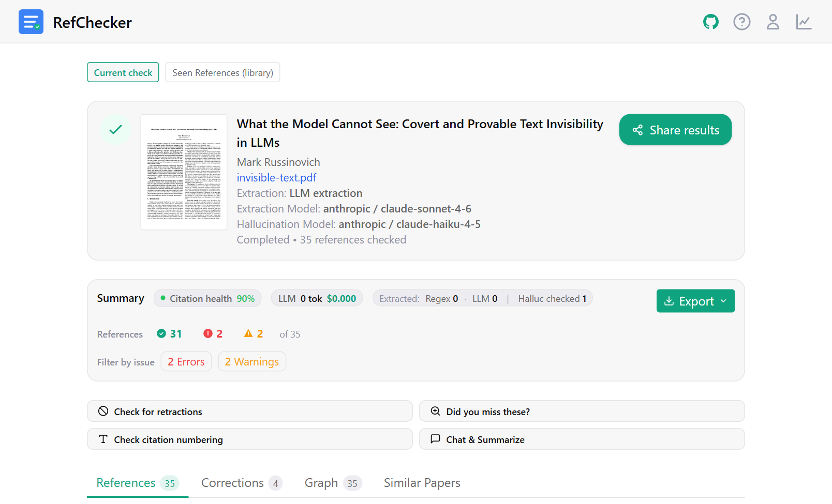
Task: Click the Share results button
Action: click(x=676, y=130)
